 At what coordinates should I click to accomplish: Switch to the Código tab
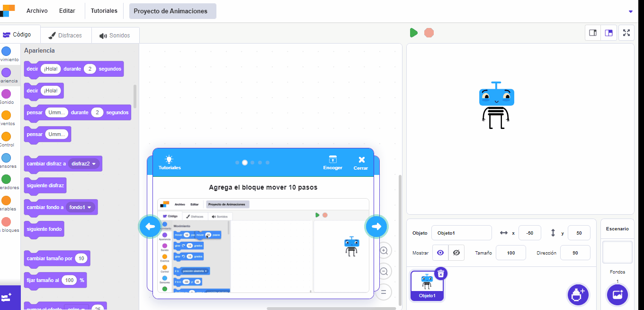20,35
